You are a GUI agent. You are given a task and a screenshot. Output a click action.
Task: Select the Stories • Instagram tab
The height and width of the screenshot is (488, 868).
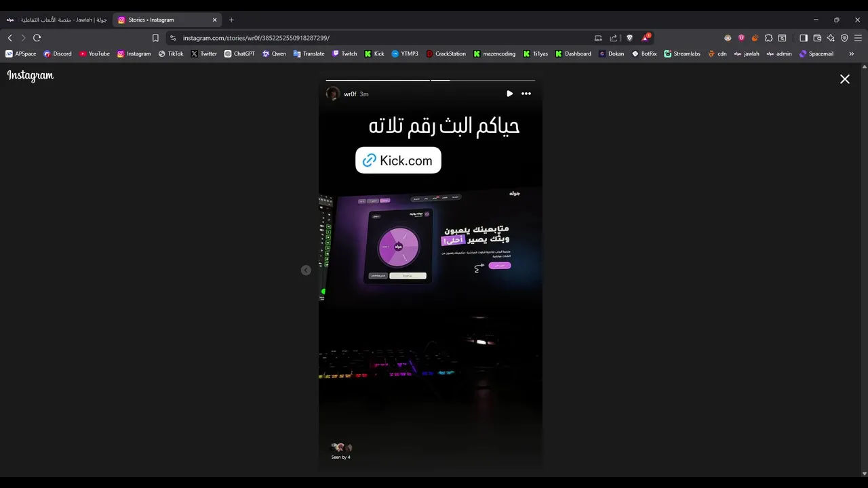tap(167, 20)
